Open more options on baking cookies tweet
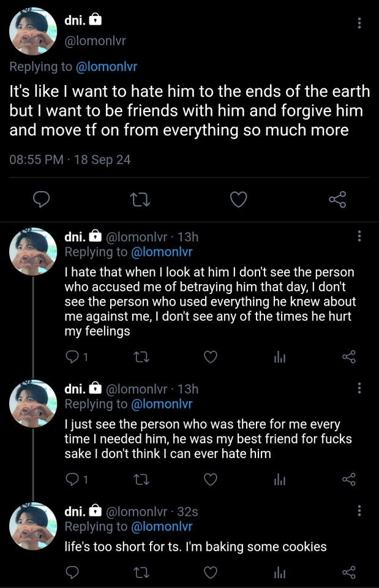The image size is (379, 588). pyautogui.click(x=359, y=511)
